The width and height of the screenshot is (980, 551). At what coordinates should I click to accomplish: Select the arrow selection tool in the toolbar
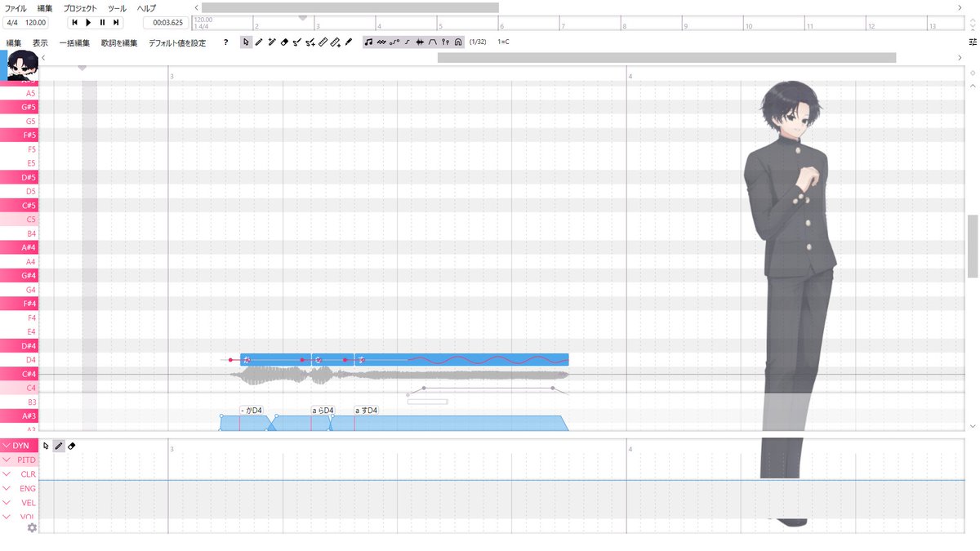coord(246,42)
